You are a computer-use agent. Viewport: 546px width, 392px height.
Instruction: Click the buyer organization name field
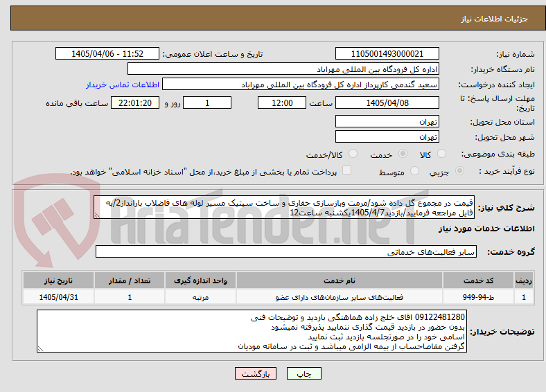[x=283, y=69]
